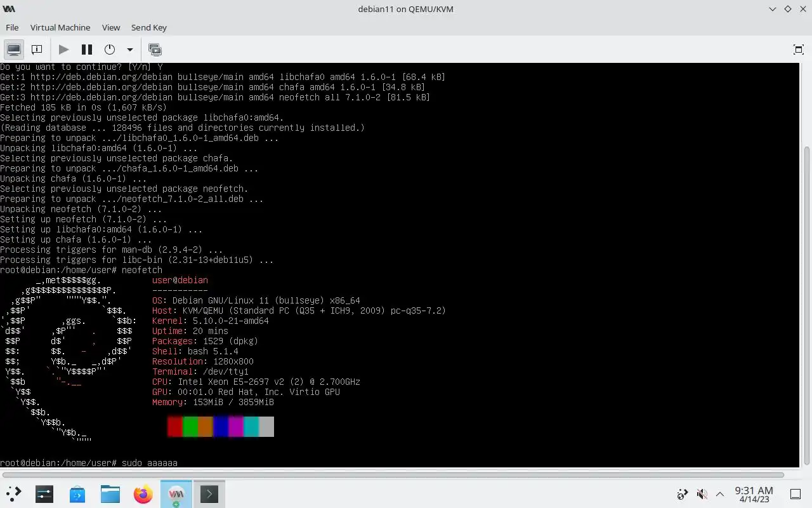Click the green neofetch color block
Image resolution: width=812 pixels, height=508 pixels.
[190, 427]
